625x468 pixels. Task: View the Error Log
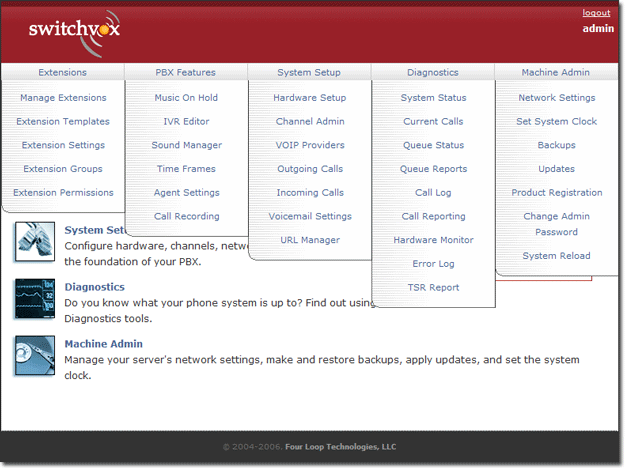(x=433, y=263)
